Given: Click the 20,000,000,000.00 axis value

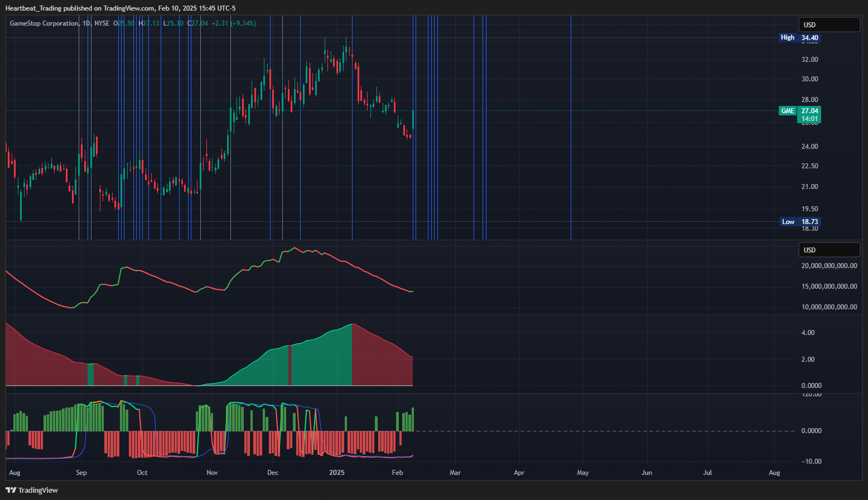Looking at the screenshot, I should click(x=830, y=266).
